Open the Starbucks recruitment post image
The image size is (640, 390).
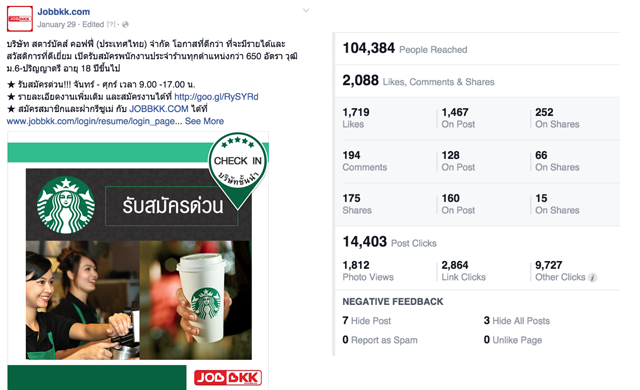click(x=138, y=261)
